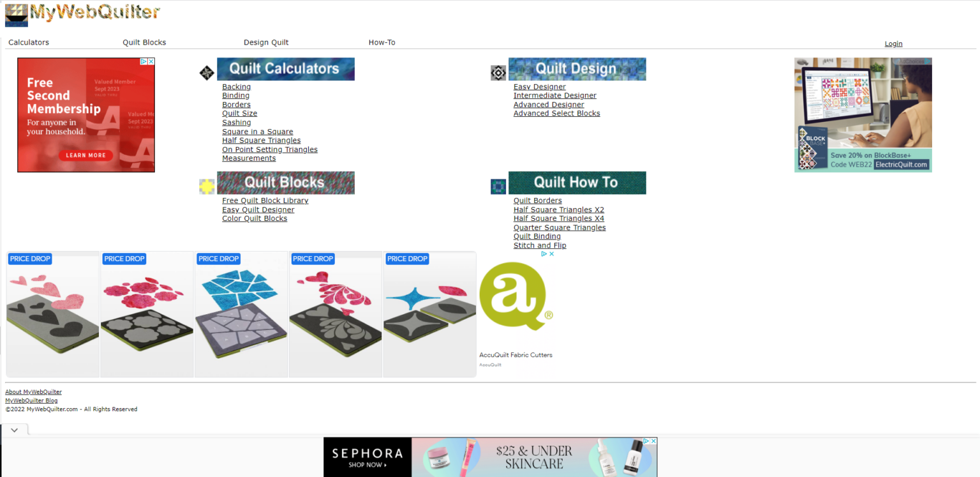Image resolution: width=980 pixels, height=477 pixels.
Task: Close the AccuQuilt ad with the X icon
Action: click(552, 254)
